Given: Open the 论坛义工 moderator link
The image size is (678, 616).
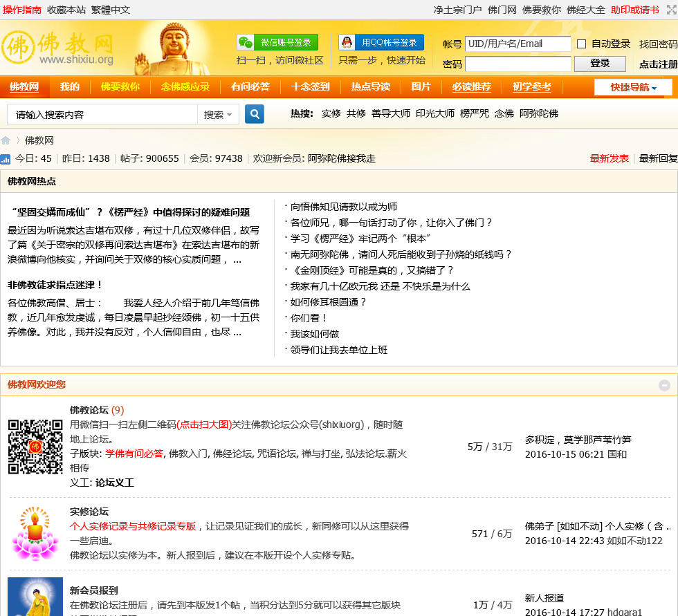Looking at the screenshot, I should click(x=115, y=483).
